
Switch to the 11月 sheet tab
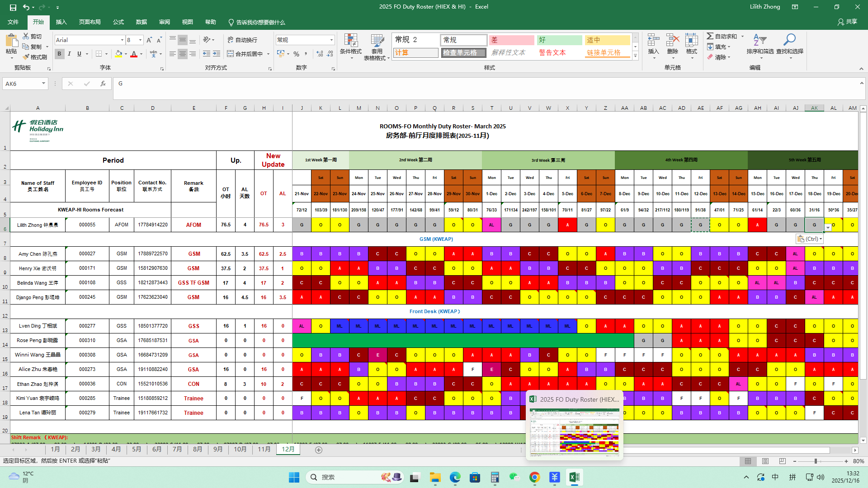pos(264,449)
